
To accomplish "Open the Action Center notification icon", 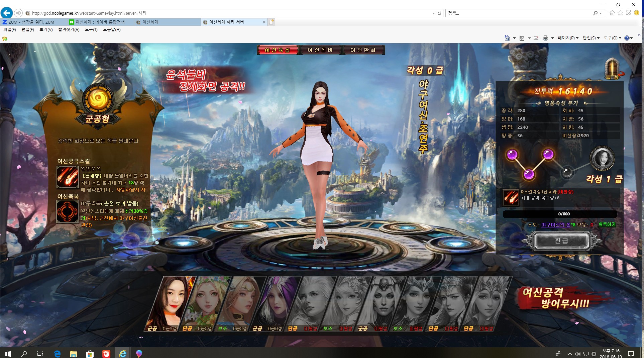I will point(631,354).
